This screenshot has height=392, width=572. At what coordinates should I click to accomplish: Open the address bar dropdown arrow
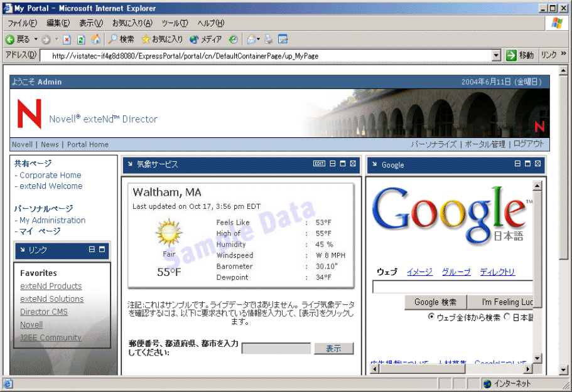coord(496,56)
